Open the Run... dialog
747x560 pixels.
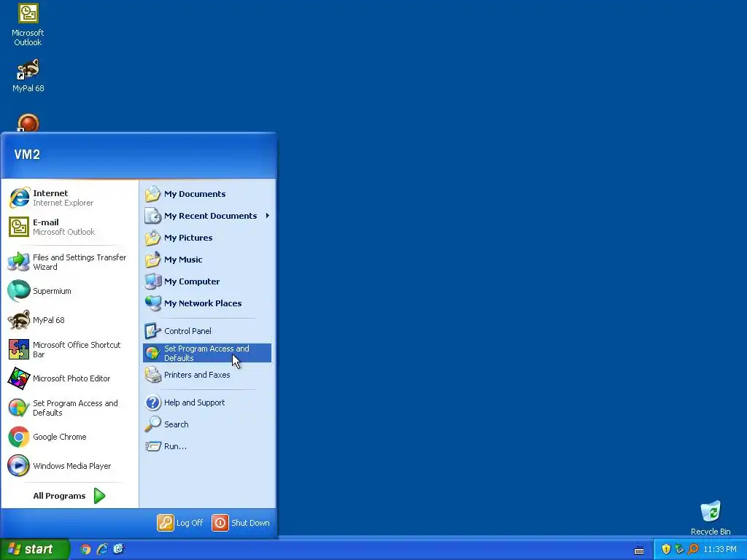click(206, 446)
